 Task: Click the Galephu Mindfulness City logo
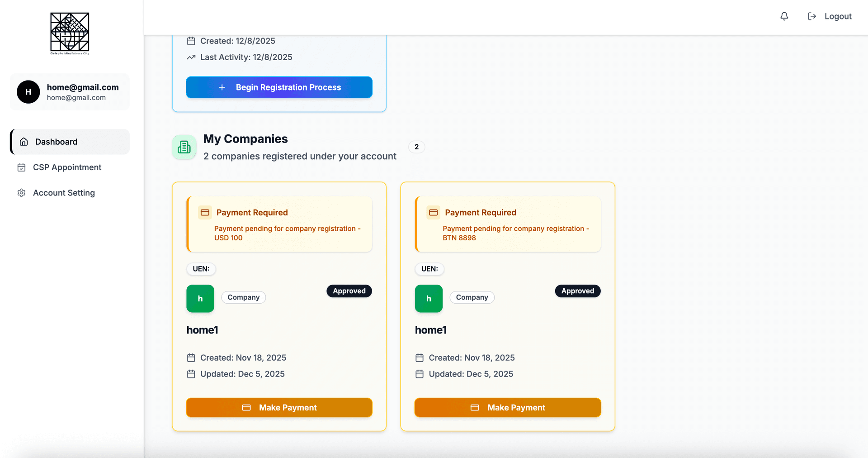pos(70,33)
